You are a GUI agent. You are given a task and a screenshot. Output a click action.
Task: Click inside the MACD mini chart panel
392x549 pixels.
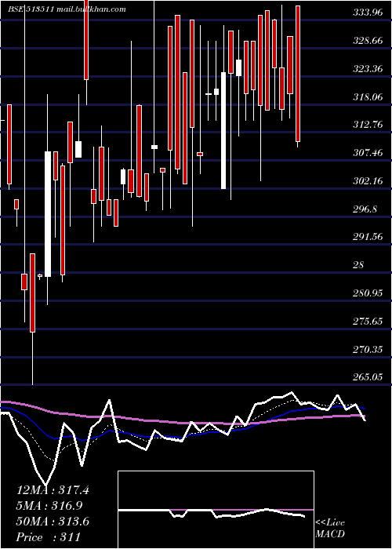(x=216, y=510)
